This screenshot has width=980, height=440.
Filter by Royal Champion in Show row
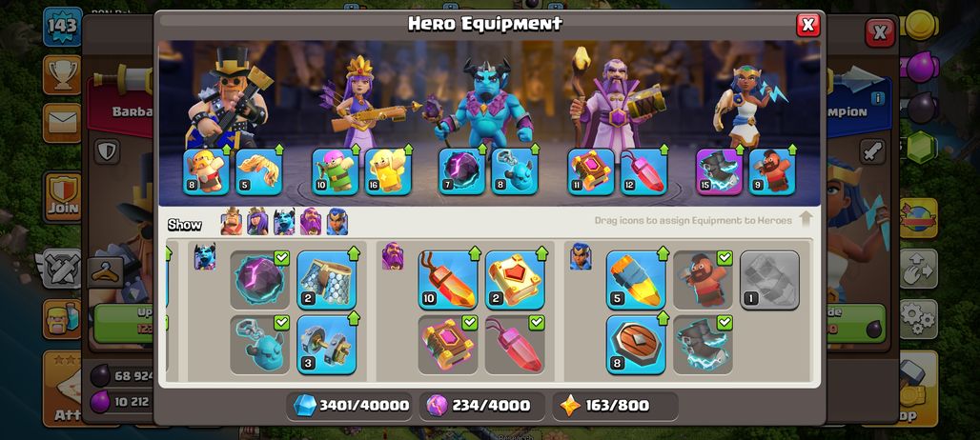[337, 221]
